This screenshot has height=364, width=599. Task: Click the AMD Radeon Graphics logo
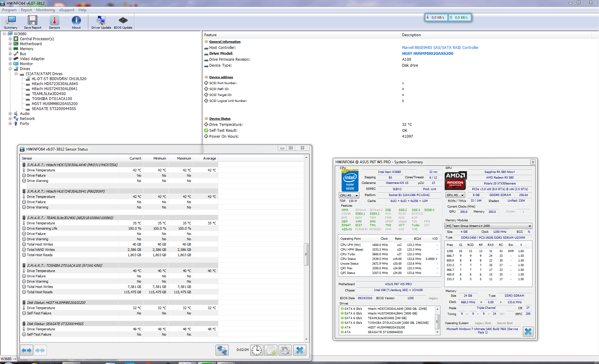tap(455, 181)
